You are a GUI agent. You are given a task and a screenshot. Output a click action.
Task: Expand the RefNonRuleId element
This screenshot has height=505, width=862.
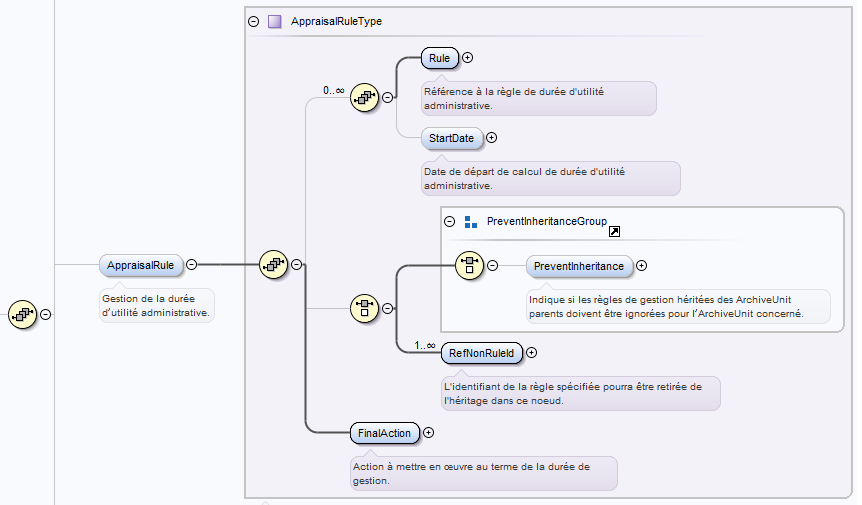click(x=532, y=352)
